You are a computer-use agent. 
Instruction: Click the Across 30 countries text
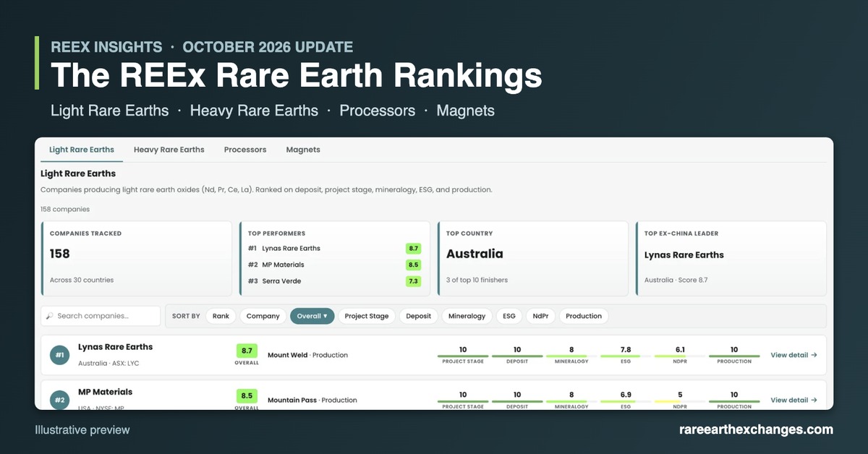point(82,280)
